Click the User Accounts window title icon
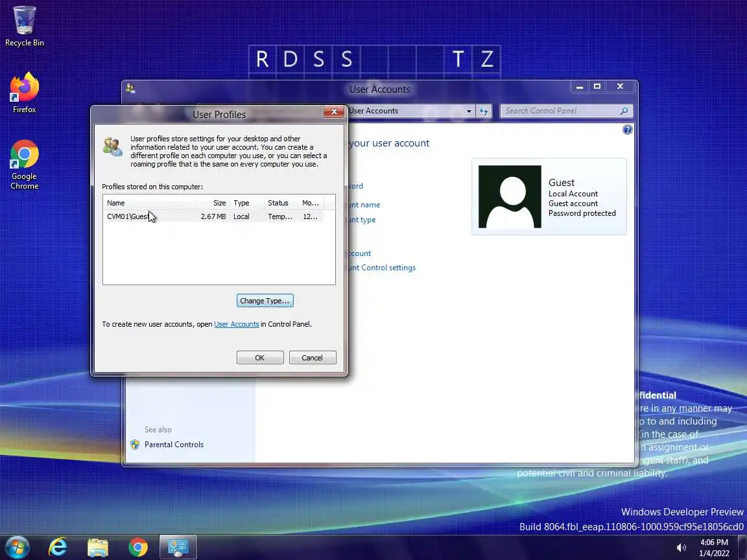 (x=130, y=89)
